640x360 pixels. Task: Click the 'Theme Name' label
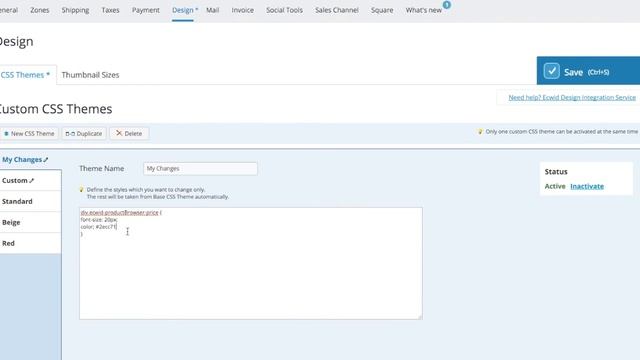pos(102,169)
